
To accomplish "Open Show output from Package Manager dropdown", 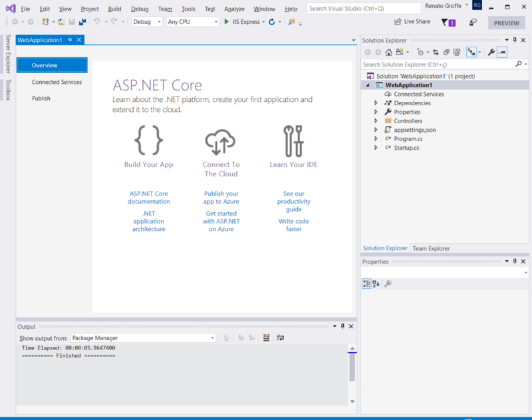I will pyautogui.click(x=143, y=338).
